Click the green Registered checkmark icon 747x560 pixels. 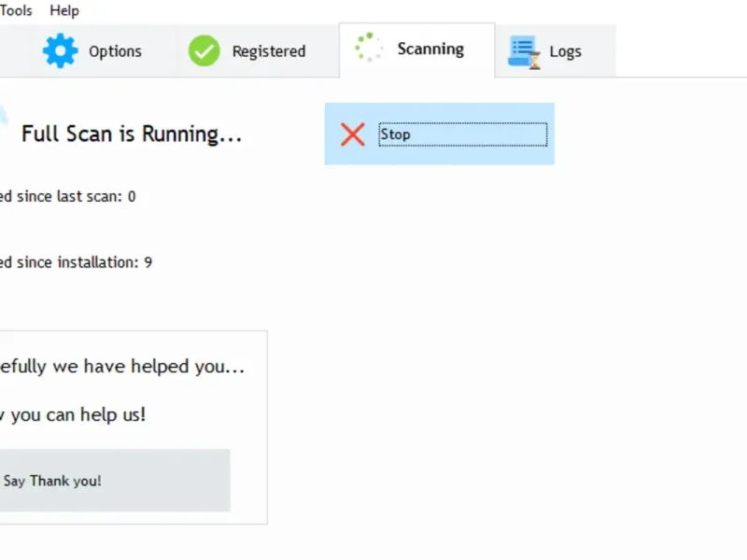(x=204, y=50)
